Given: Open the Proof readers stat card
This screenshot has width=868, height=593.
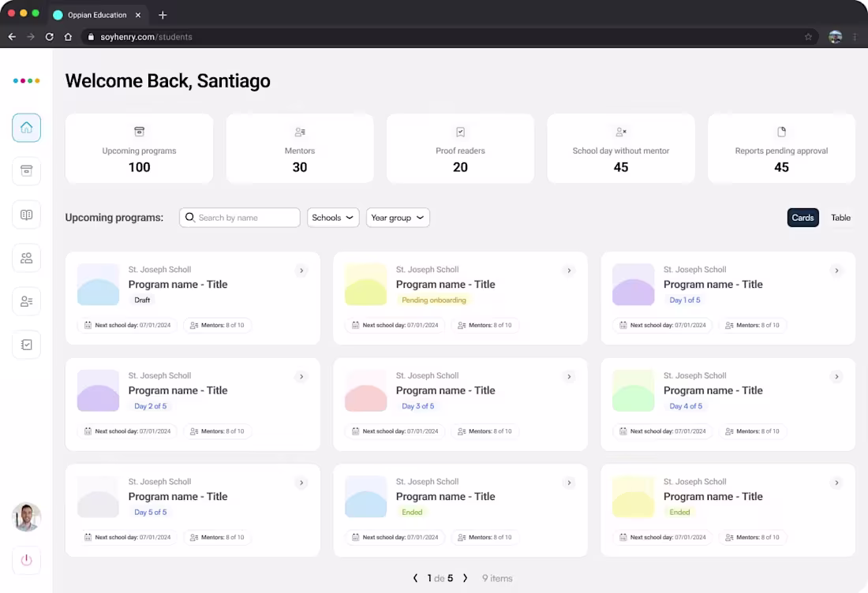Looking at the screenshot, I should 460,148.
